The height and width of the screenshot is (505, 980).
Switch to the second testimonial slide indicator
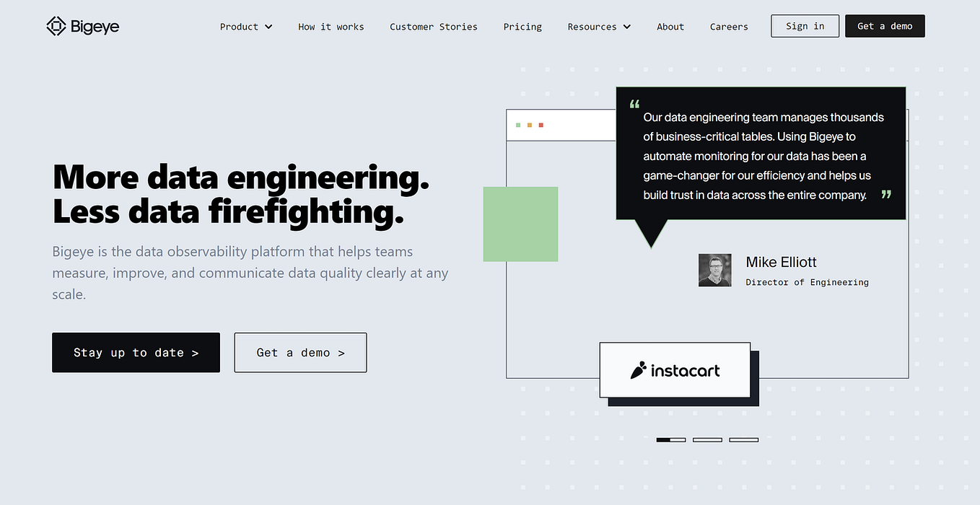coord(707,439)
